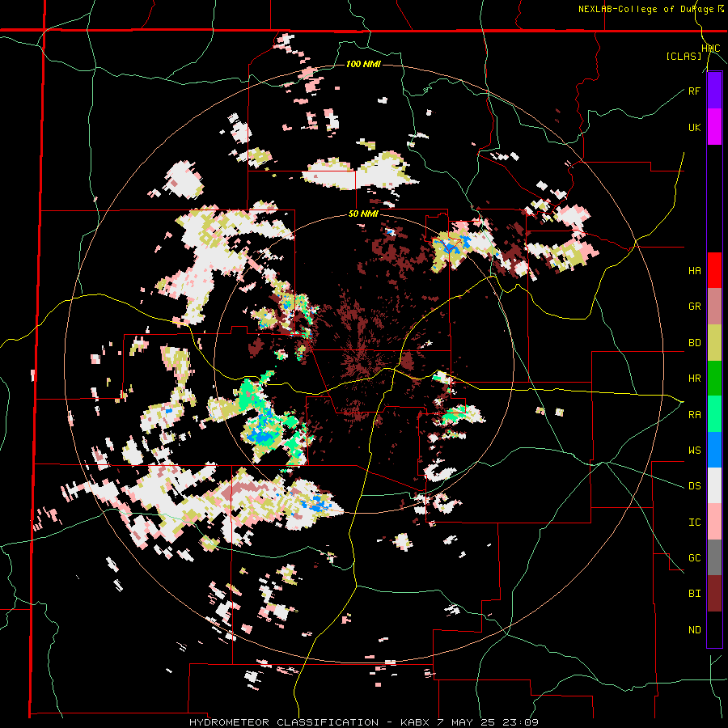Click the GC legend label
Image resolution: width=728 pixels, height=728 pixels.
tap(694, 558)
